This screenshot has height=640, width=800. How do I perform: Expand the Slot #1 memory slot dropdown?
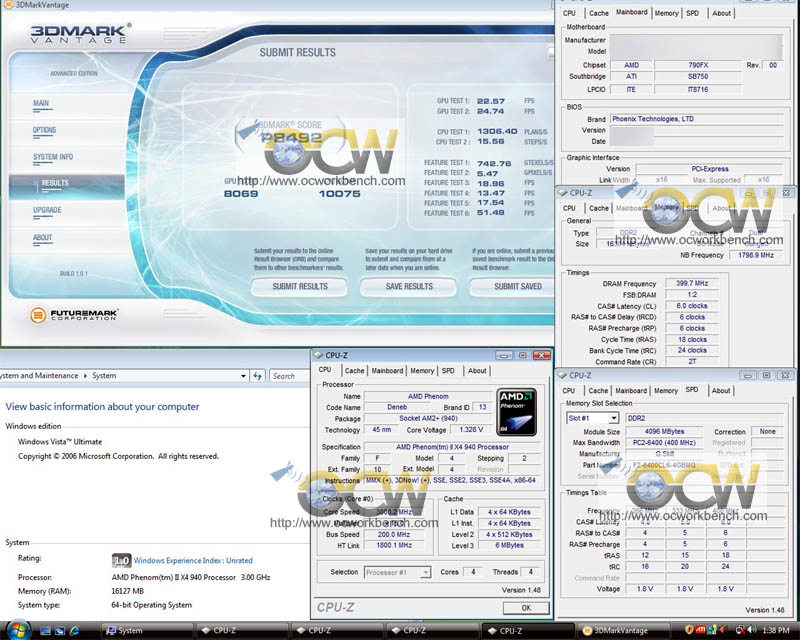click(x=590, y=418)
